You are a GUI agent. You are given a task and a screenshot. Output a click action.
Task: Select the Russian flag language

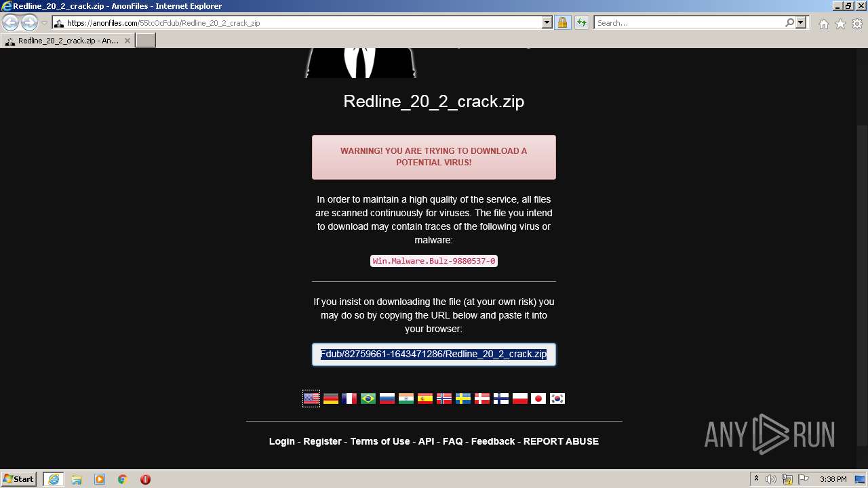387,399
